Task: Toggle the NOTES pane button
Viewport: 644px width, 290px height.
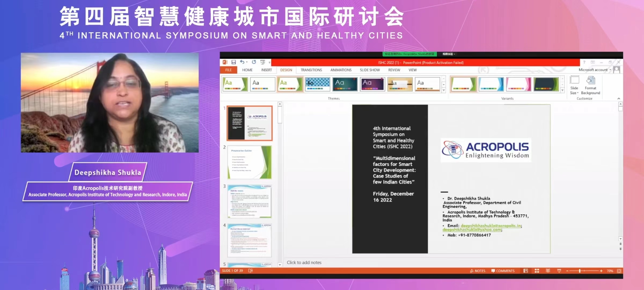Action: 478,271
